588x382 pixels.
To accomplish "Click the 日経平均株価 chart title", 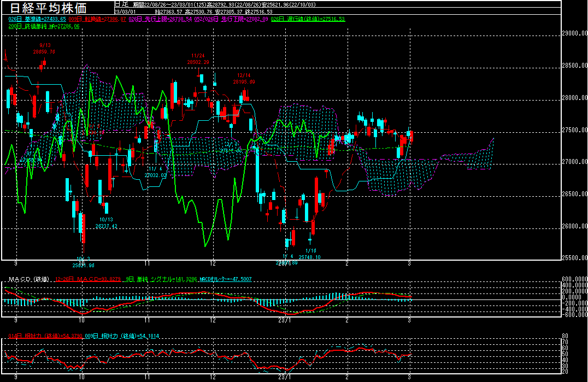I will tap(49, 8).
